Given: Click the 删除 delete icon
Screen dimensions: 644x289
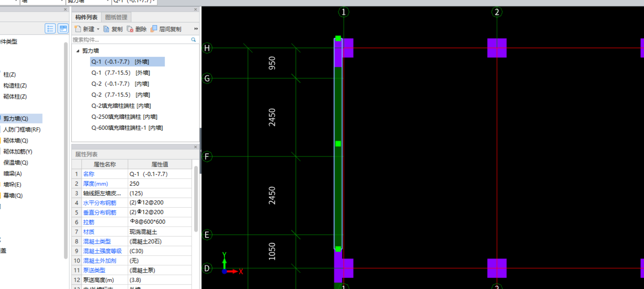Looking at the screenshot, I should pos(130,29).
